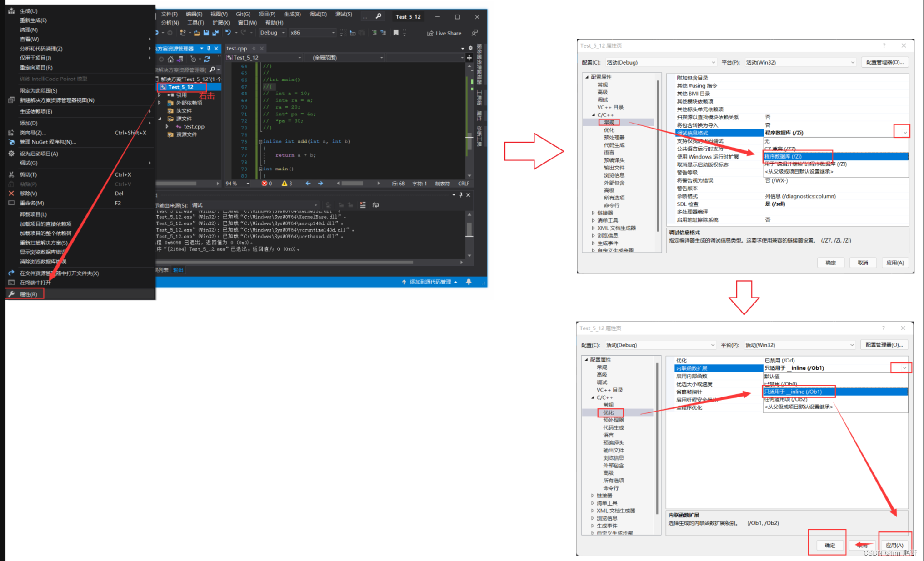This screenshot has width=924, height=561.
Task: Click the split editor plus icon
Action: tap(469, 58)
